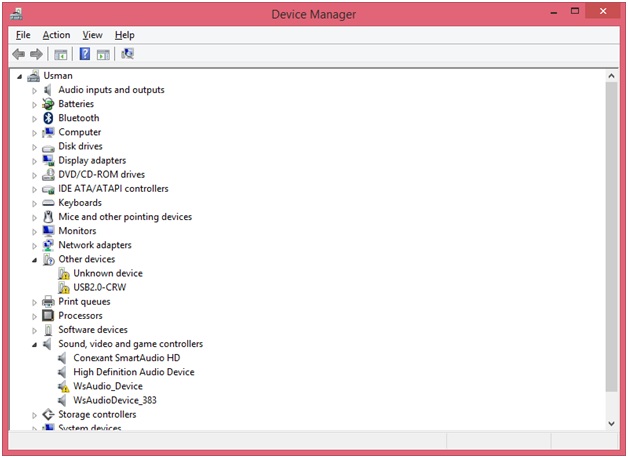Click the Processors chip icon
The image size is (628, 458).
pyautogui.click(x=48, y=315)
